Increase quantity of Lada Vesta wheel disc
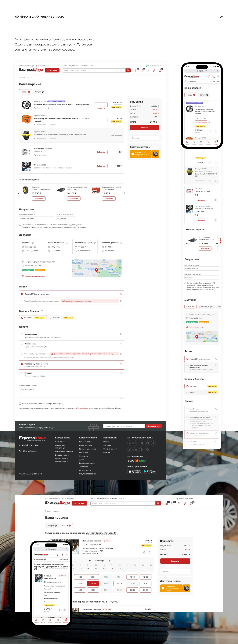Image resolution: width=238 pixels, height=644 pixels. (x=105, y=105)
